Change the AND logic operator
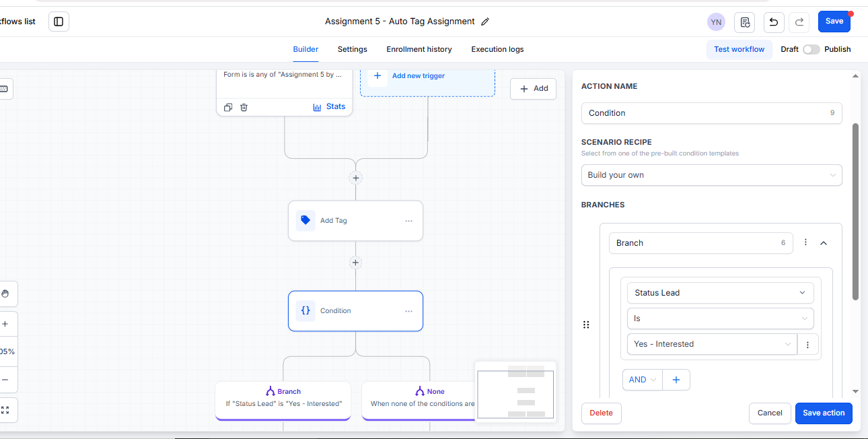The height and width of the screenshot is (439, 868). click(643, 380)
